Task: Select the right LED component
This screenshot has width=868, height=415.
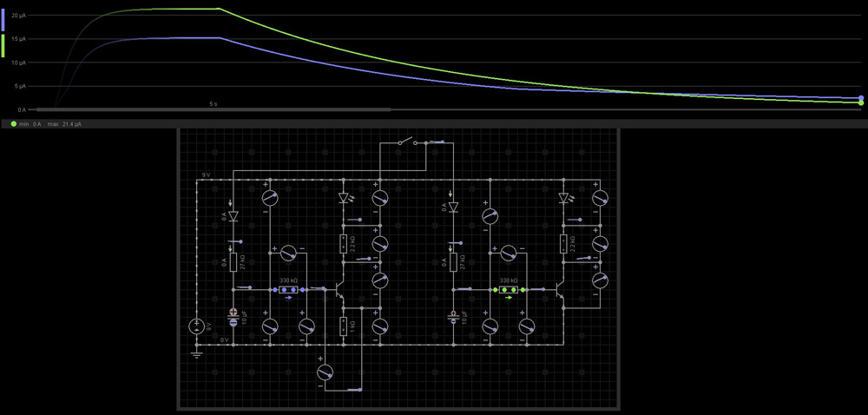Action: 563,199
